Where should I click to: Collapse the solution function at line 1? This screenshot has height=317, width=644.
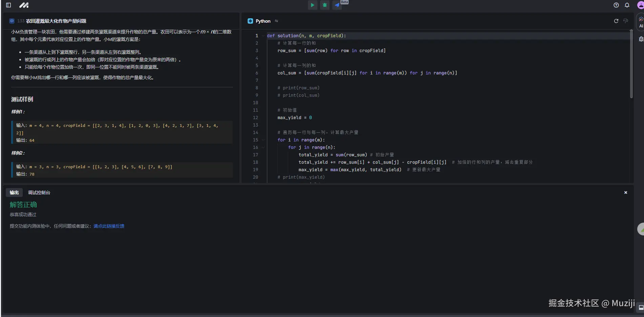(263, 36)
